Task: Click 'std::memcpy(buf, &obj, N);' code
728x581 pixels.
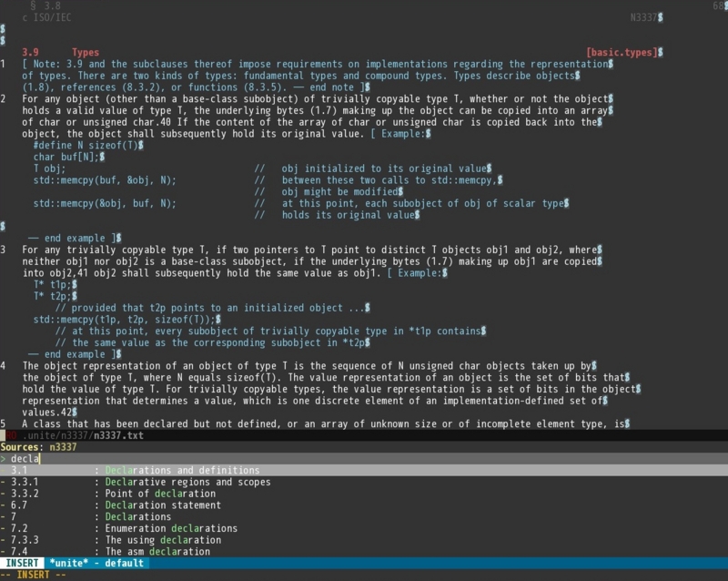Action: [x=105, y=180]
